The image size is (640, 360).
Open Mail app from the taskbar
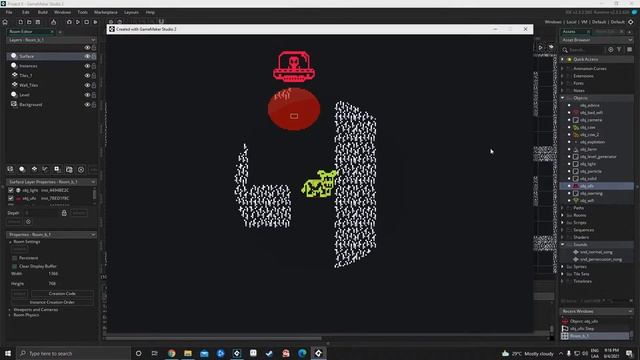pos(204,353)
